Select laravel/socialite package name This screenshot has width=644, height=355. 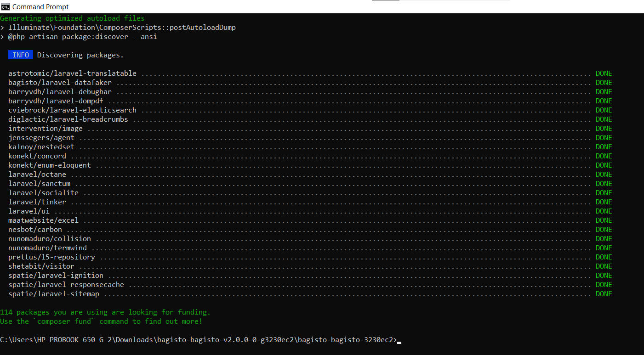43,193
